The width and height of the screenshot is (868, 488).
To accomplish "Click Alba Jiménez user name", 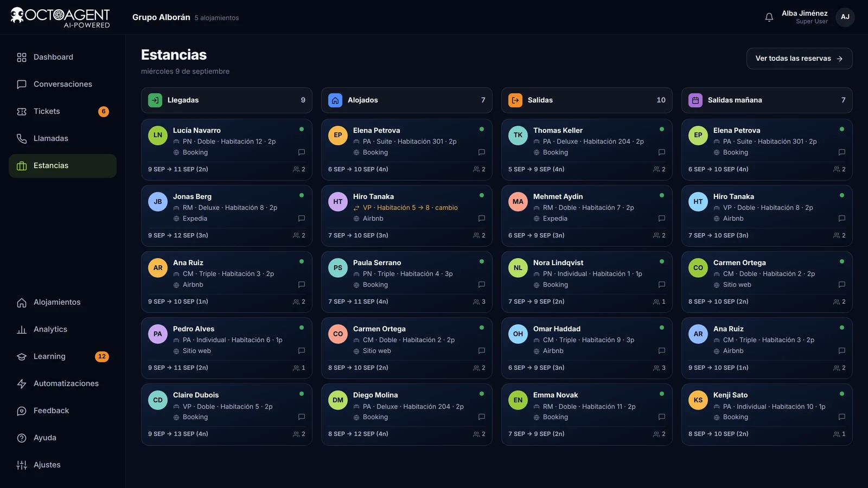I will point(805,13).
